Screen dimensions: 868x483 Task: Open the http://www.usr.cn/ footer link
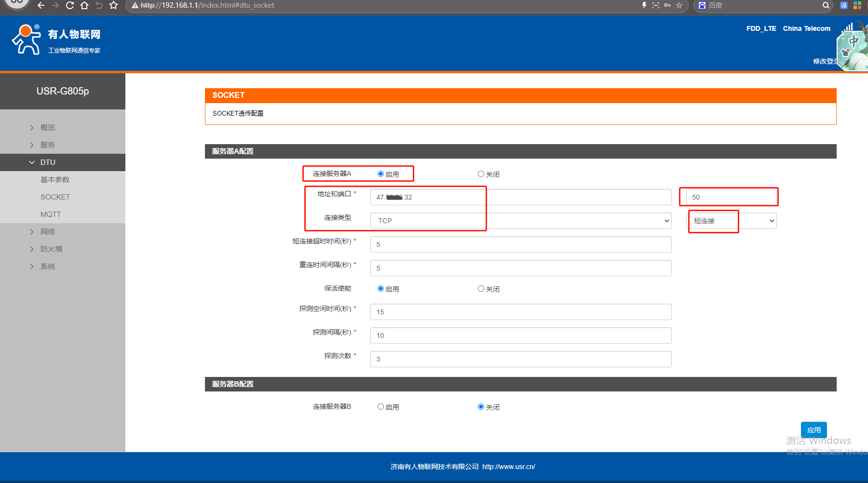[x=508, y=467]
